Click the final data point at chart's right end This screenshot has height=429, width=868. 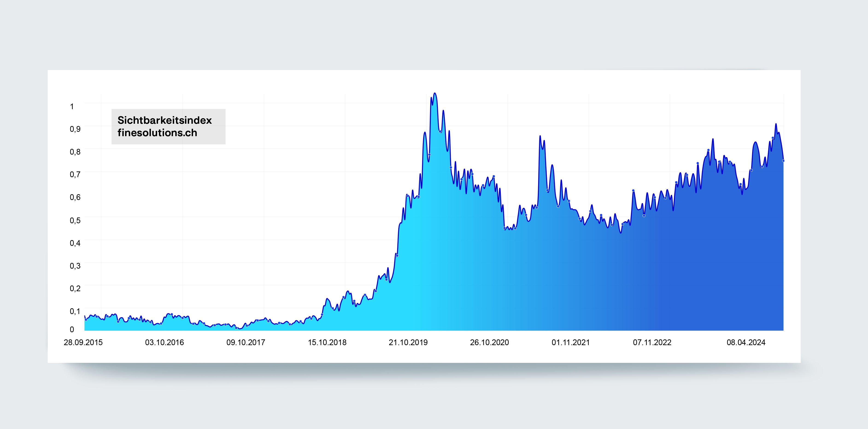point(783,161)
